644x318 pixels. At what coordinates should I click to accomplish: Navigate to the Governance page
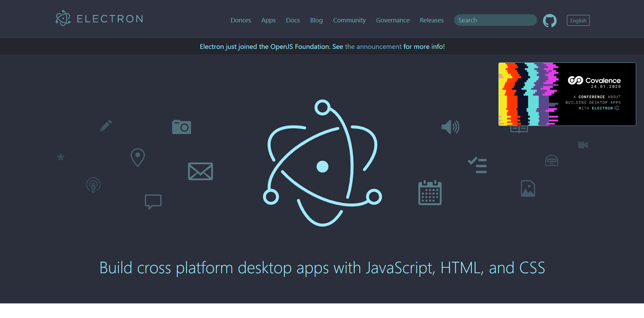392,20
